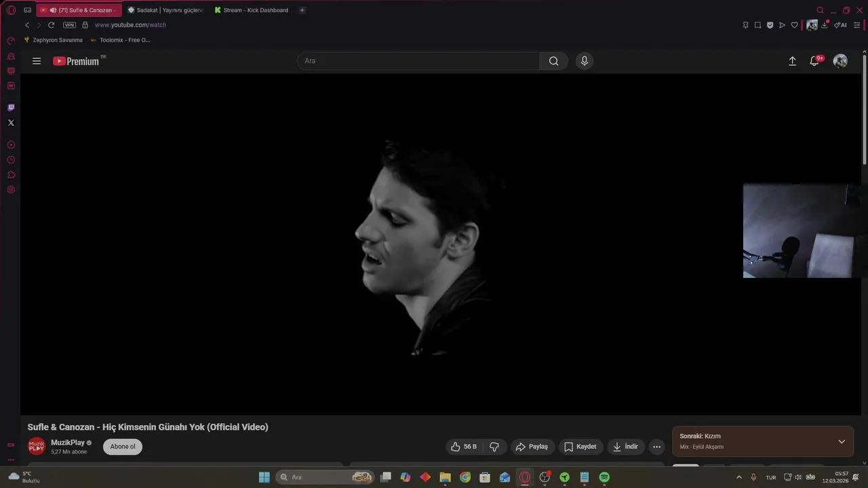Viewport: 868px width, 488px height.
Task: Open the YouTube account avatar menu
Action: [x=840, y=61]
